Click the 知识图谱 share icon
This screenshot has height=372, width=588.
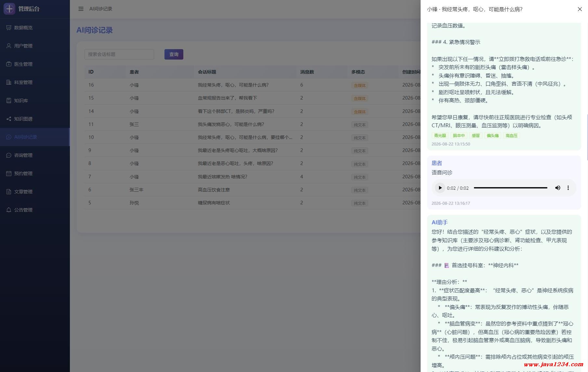coord(9,119)
